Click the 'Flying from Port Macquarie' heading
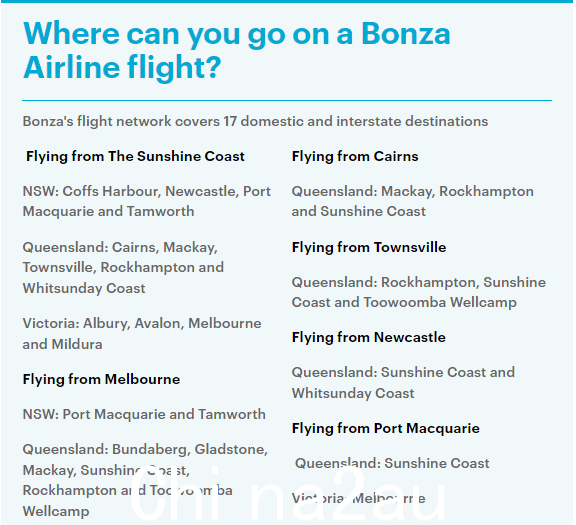Screen dimensions: 576x525 click(x=386, y=428)
